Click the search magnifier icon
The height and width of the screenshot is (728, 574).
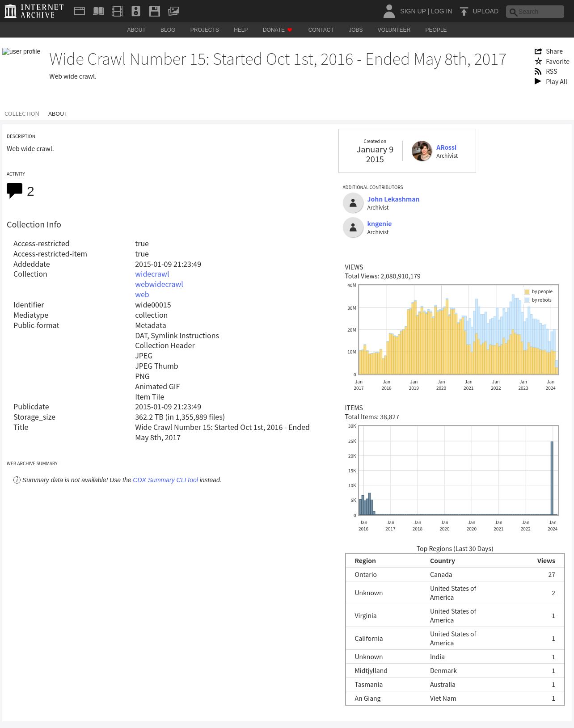pos(513,12)
